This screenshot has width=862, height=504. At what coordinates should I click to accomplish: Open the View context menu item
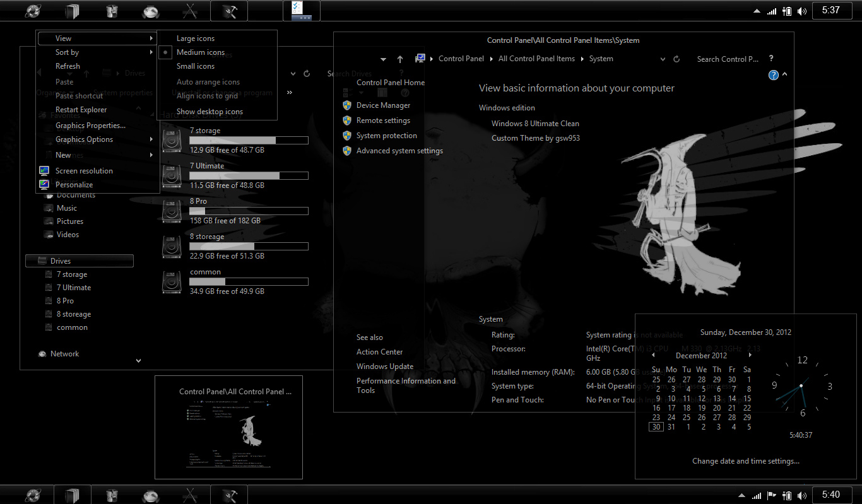[x=97, y=38]
